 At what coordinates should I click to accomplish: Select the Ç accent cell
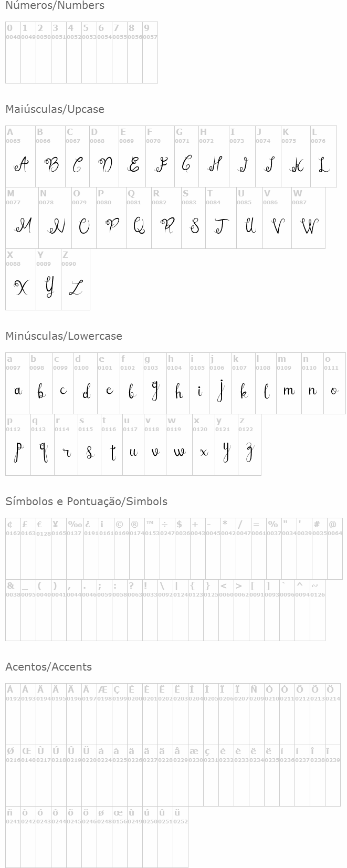coord(119,714)
